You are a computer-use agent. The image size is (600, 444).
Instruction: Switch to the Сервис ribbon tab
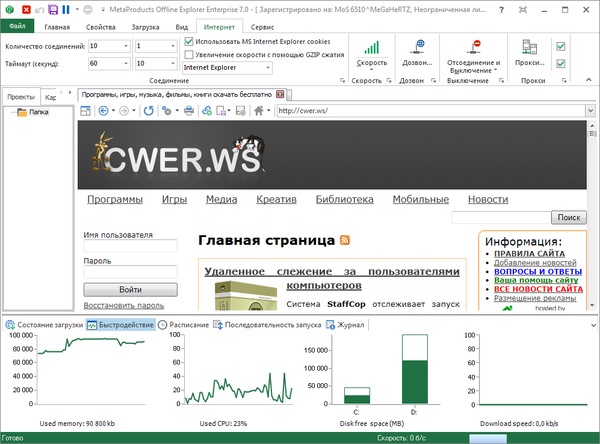[x=264, y=24]
